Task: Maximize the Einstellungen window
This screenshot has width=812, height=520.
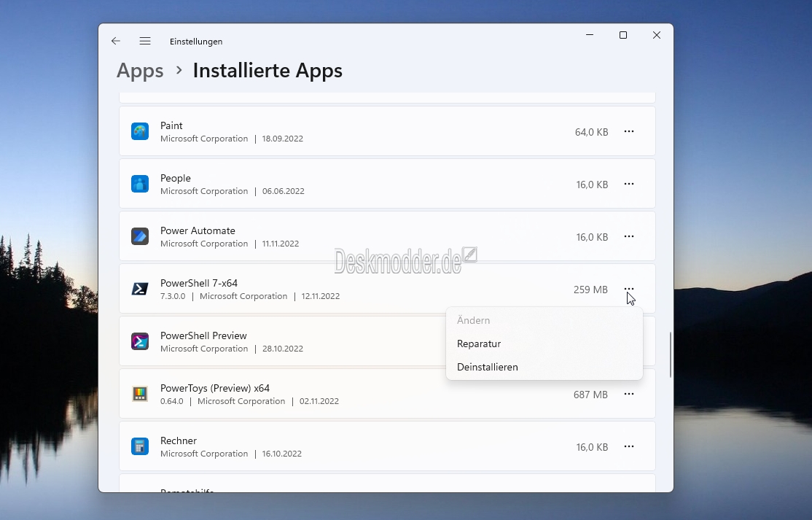Action: [x=623, y=35]
